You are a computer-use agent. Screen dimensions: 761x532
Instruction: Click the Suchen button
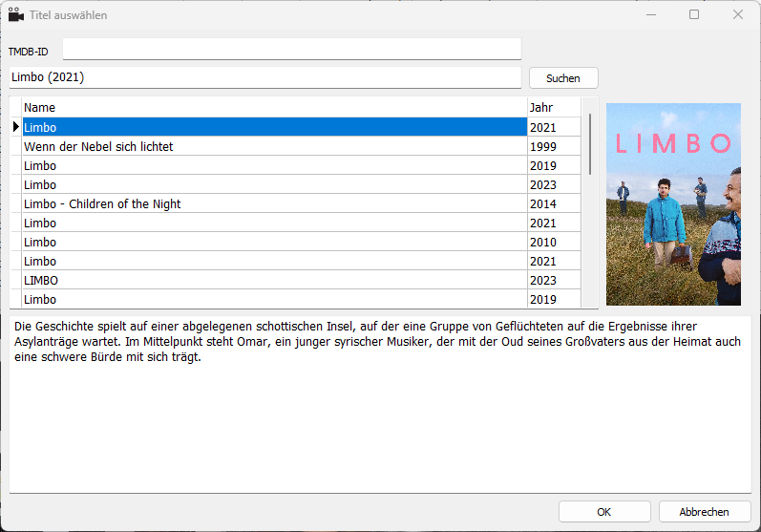coord(563,78)
